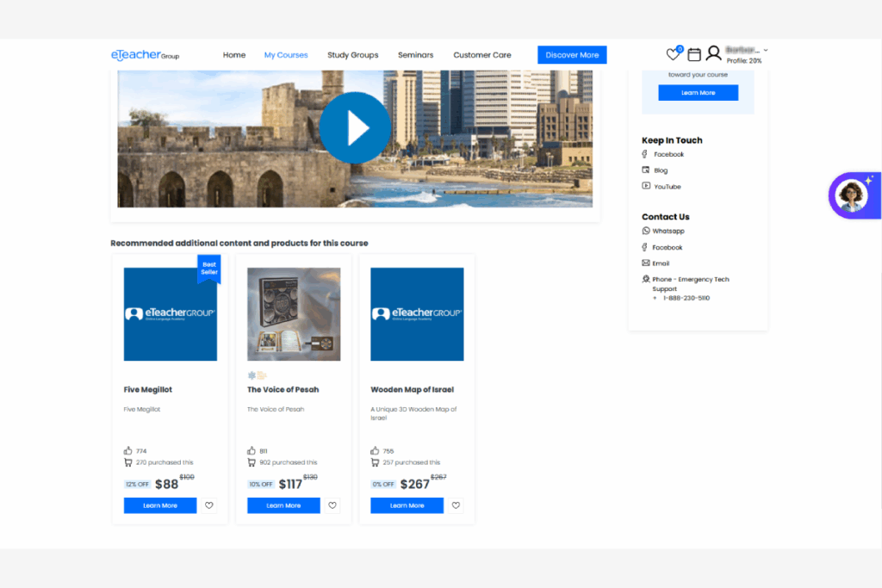
Task: Toggle favorite heart on Five Megillot
Action: (x=209, y=505)
